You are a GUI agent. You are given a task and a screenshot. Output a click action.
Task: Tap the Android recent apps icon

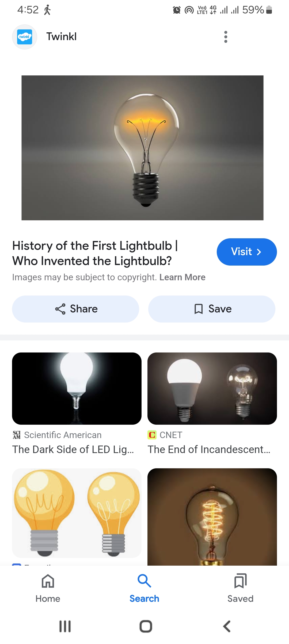point(65,626)
